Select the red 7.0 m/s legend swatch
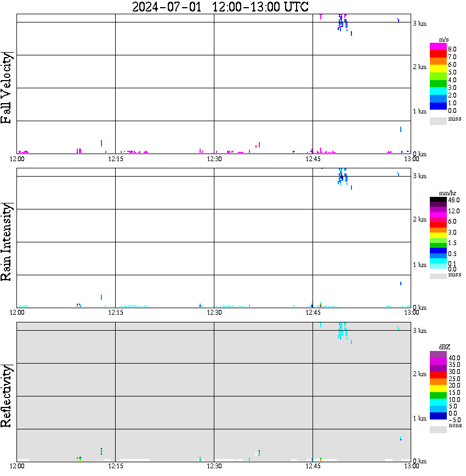This screenshot has height=476, width=466. pyautogui.click(x=438, y=54)
